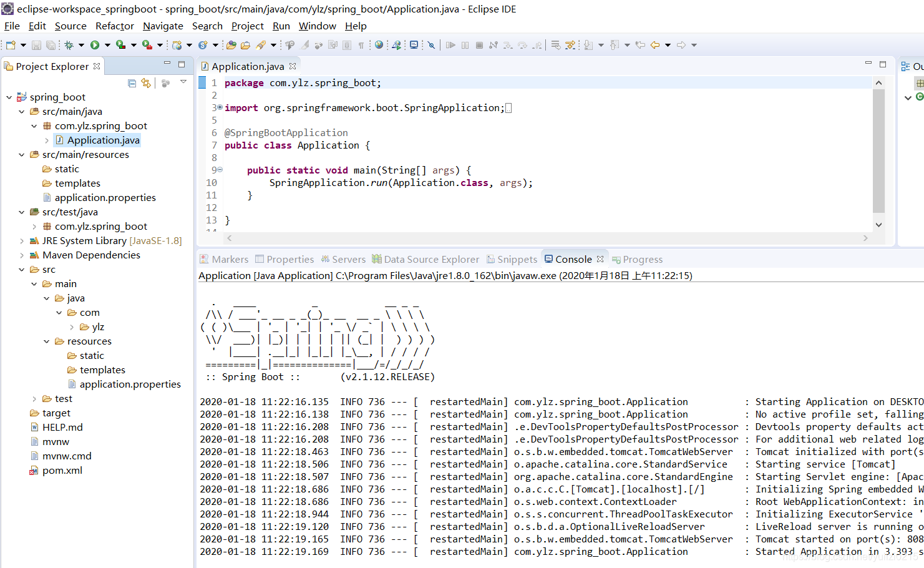Screen dimensions: 924x568
Task: Open the Debug configurations dropdown arrow
Action: [x=81, y=45]
